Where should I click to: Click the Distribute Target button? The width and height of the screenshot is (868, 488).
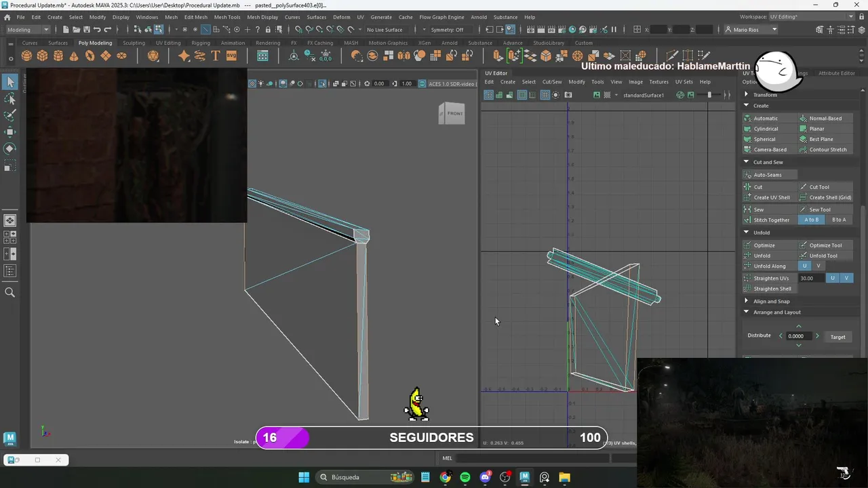point(838,337)
